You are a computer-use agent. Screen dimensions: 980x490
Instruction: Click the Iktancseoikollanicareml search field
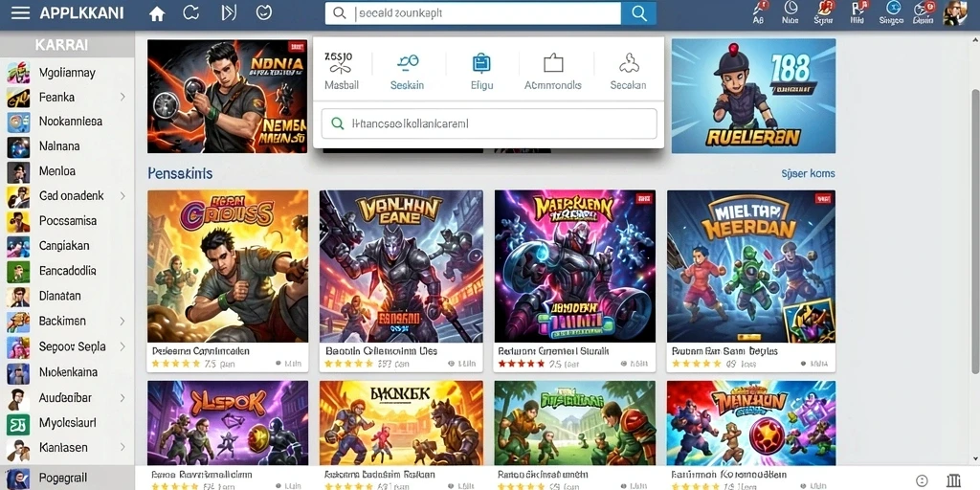489,123
